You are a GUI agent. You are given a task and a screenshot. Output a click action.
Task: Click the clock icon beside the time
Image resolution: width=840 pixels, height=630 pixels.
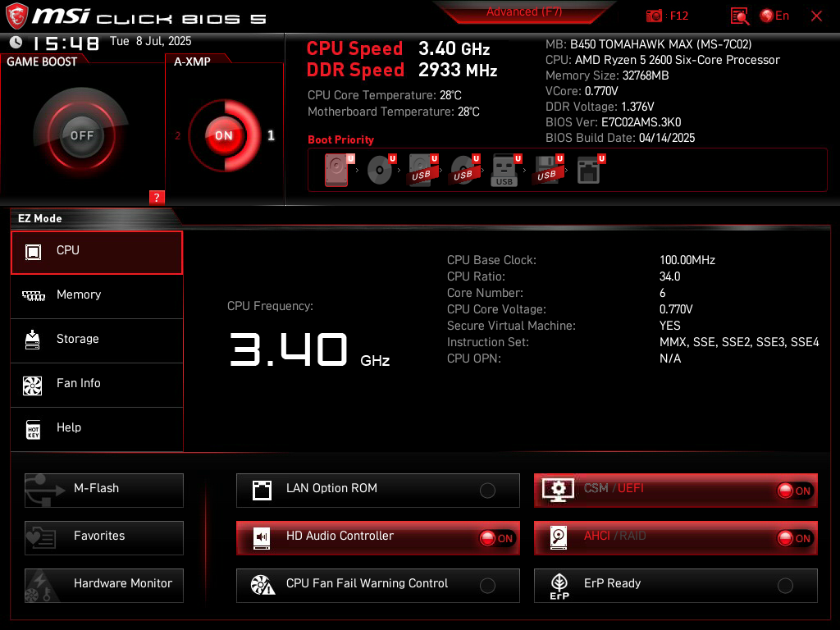click(16, 42)
